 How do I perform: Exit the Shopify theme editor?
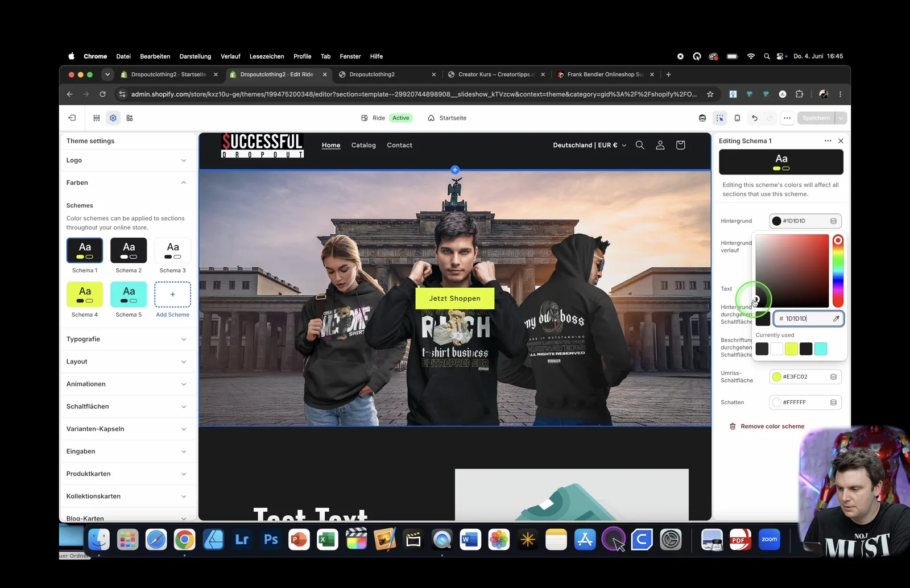pos(72,118)
